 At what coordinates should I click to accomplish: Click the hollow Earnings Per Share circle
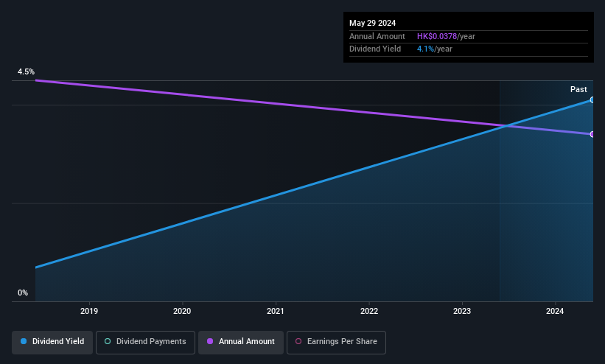[x=298, y=342]
